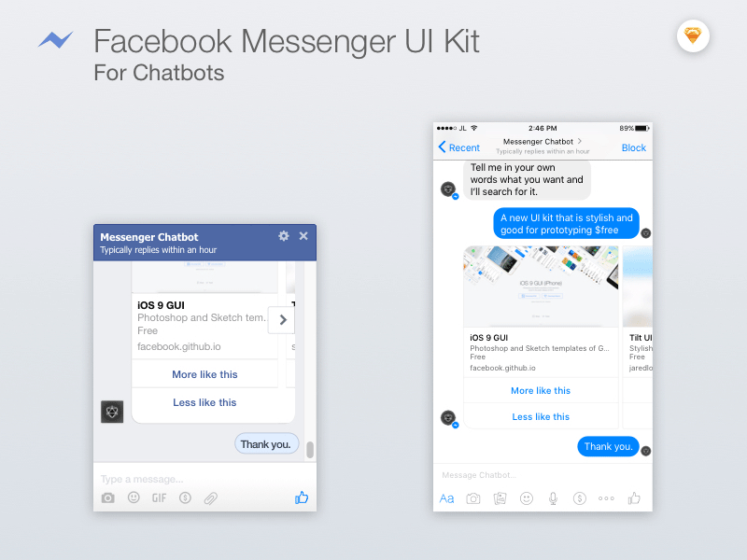Click the GIF icon in desktop chat

[159, 498]
